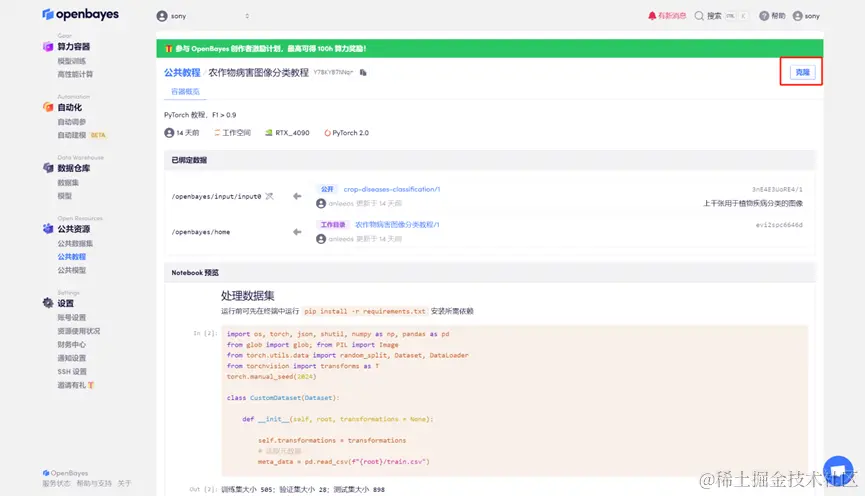
Task: Click the 搜索 search field
Action: [x=721, y=16]
